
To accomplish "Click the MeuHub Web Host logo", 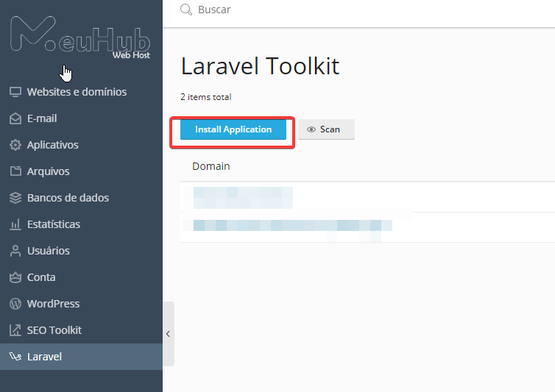I will (x=80, y=37).
